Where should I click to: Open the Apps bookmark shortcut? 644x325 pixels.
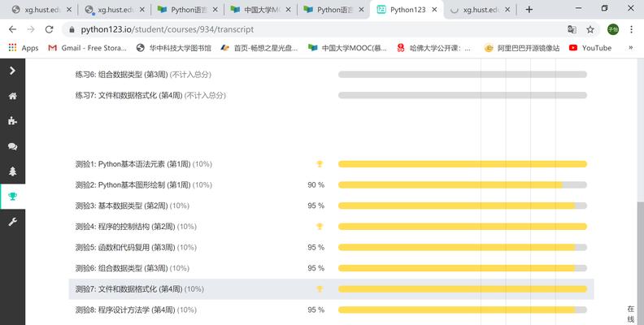coord(24,48)
